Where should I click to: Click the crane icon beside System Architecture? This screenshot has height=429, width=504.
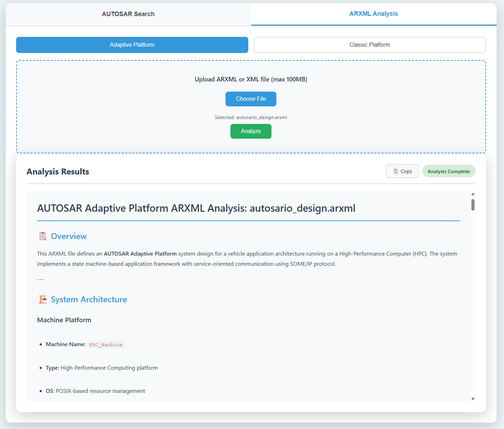point(43,299)
